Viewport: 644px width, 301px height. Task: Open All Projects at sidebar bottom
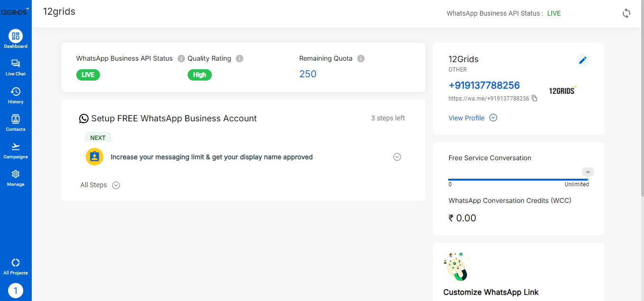pyautogui.click(x=16, y=267)
